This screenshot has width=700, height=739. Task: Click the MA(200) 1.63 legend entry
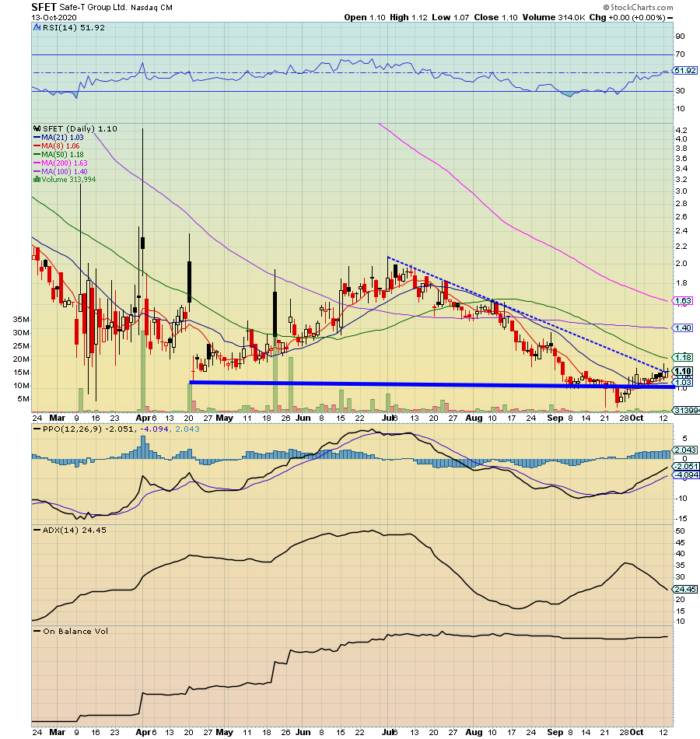click(61, 163)
